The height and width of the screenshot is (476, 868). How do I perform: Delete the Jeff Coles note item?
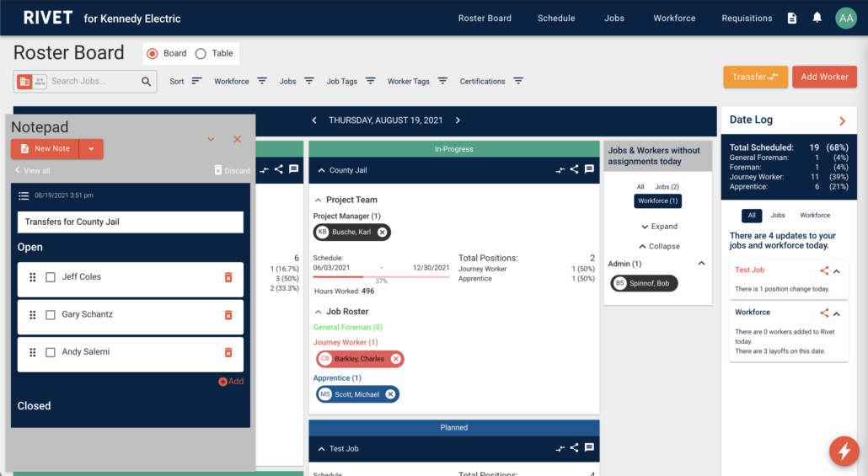228,277
